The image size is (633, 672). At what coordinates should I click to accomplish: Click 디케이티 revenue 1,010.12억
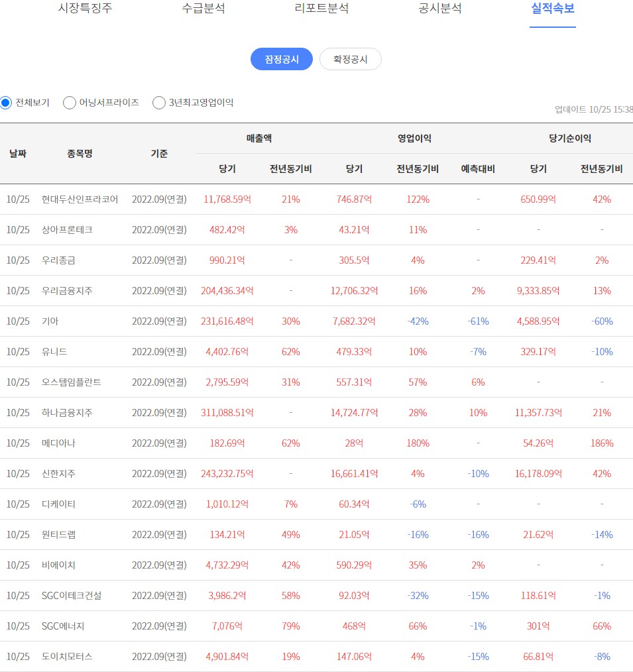[227, 504]
